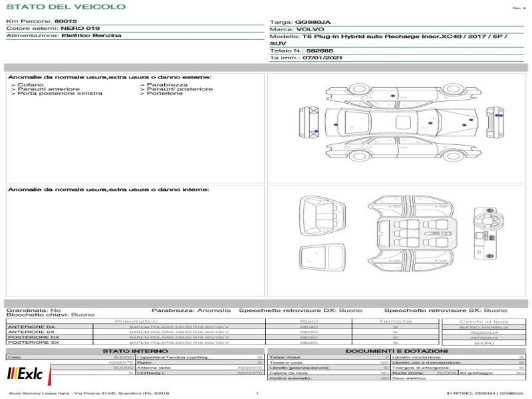Screen dimensions: 532x399
Task: Click the 'DOCUMENTI E DOTAZIONI' section header
Action: (396, 351)
